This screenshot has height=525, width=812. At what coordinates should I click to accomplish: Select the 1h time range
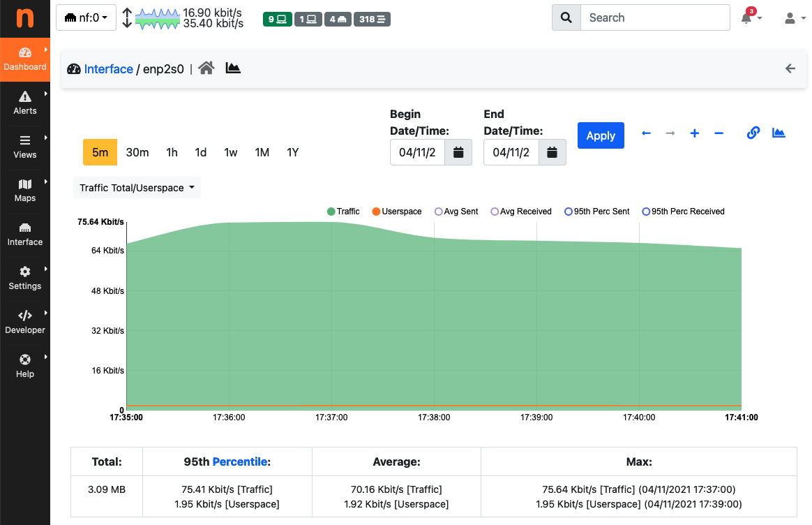[x=172, y=152]
